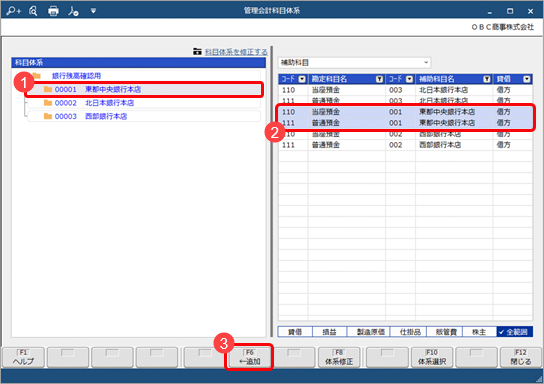The width and height of the screenshot is (544, 384).
Task: Click the folder icon of 00003 西部銀行本店
Action: coord(48,116)
